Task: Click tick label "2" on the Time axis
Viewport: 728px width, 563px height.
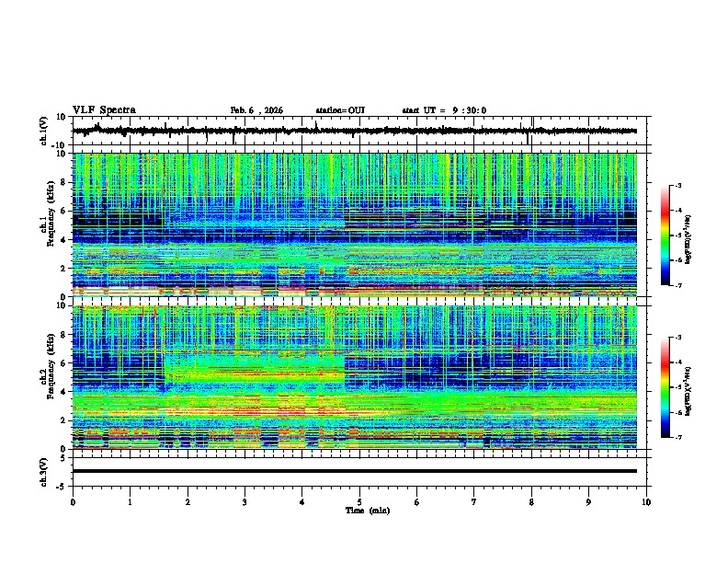Action: [188, 502]
